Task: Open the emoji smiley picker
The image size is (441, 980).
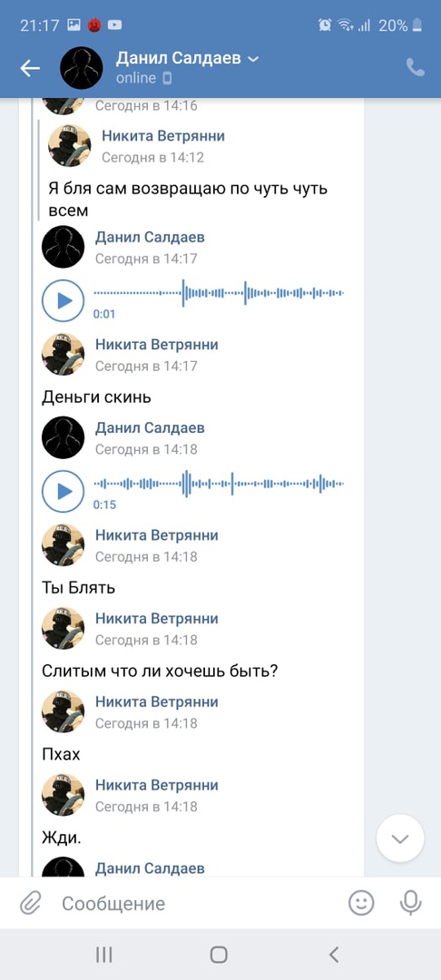Action: [361, 903]
